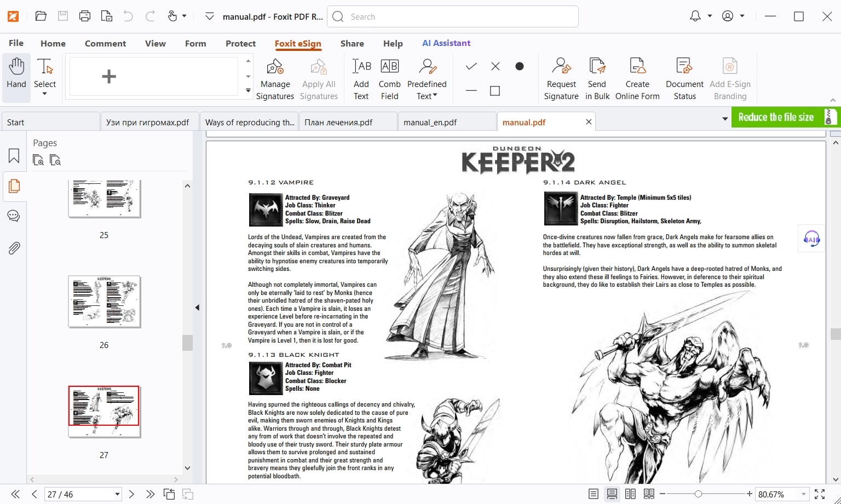
Task: Click Create Online Form
Action: pyautogui.click(x=637, y=79)
